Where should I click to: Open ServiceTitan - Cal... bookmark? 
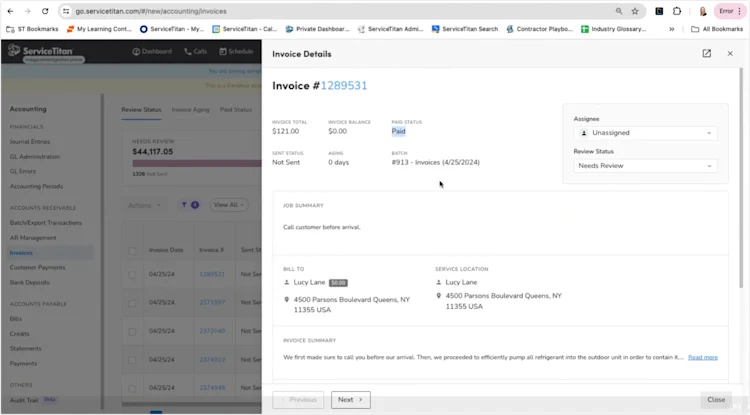(x=245, y=29)
